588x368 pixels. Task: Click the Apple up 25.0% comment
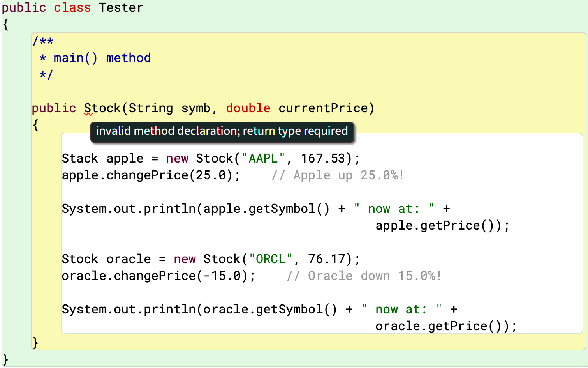(338, 175)
